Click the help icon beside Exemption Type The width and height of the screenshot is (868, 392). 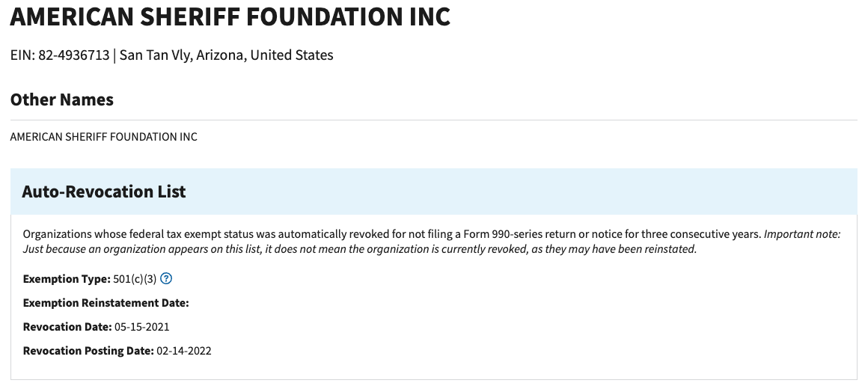167,279
